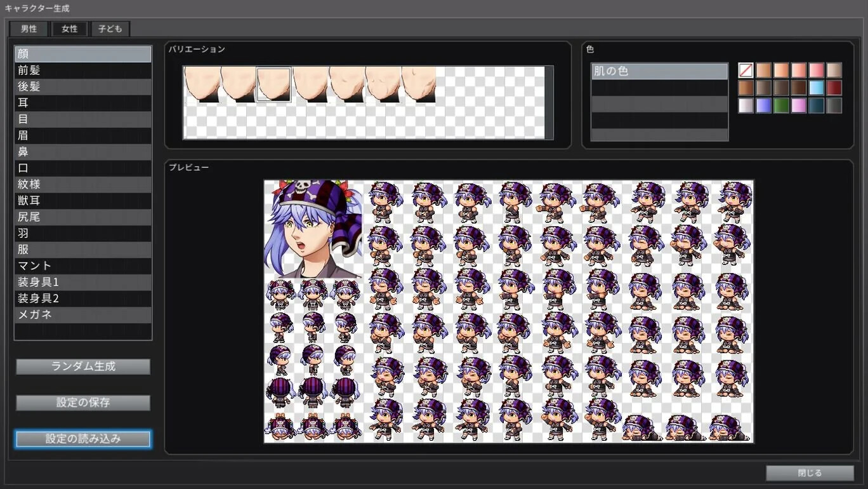Select the highlighted third face variation
Screen dimensions: 868x489
pos(274,84)
